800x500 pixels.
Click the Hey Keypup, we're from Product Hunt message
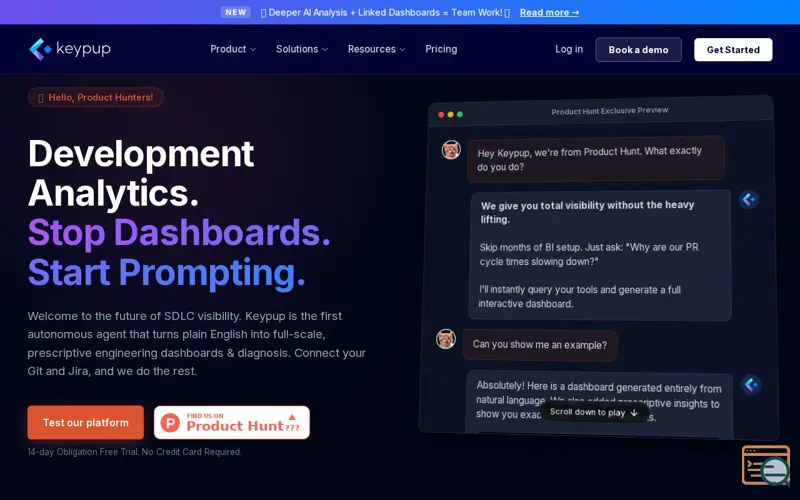click(x=596, y=159)
